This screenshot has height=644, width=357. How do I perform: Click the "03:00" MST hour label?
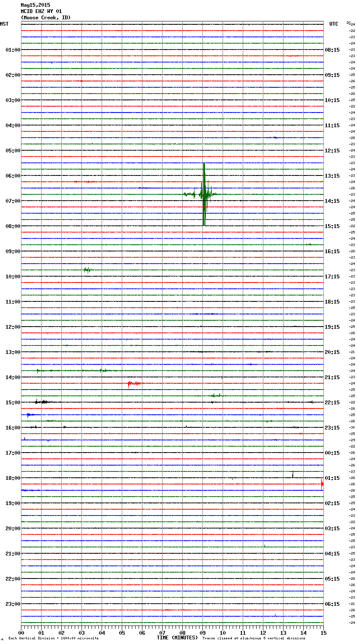coord(13,100)
